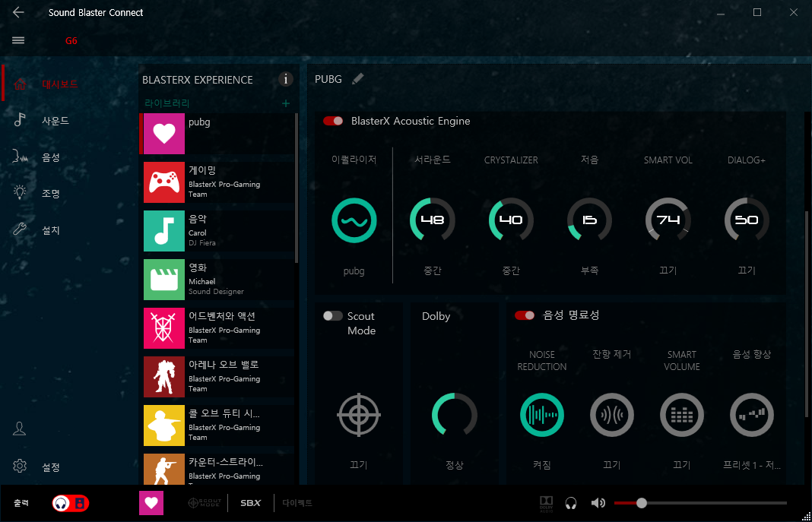
Task: Toggle the Scout Mode switch
Action: [332, 316]
